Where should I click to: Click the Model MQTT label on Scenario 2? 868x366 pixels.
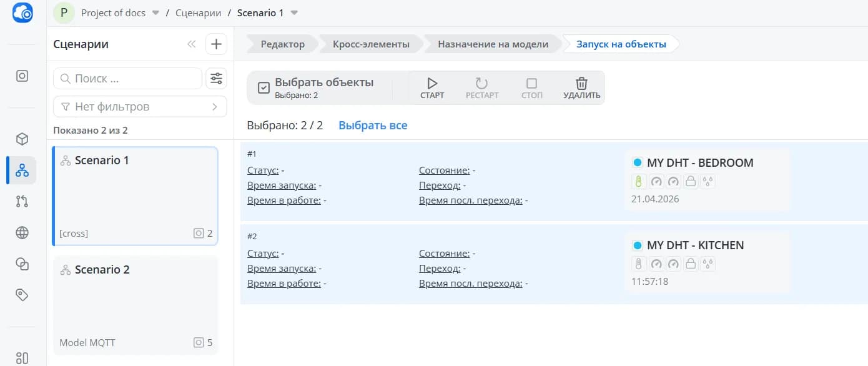[x=87, y=342]
